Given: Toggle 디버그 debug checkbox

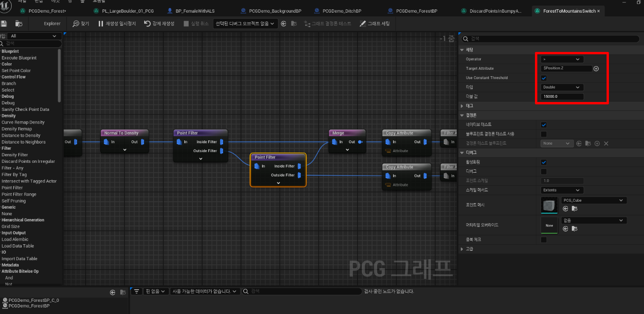Looking at the screenshot, I should tap(544, 171).
